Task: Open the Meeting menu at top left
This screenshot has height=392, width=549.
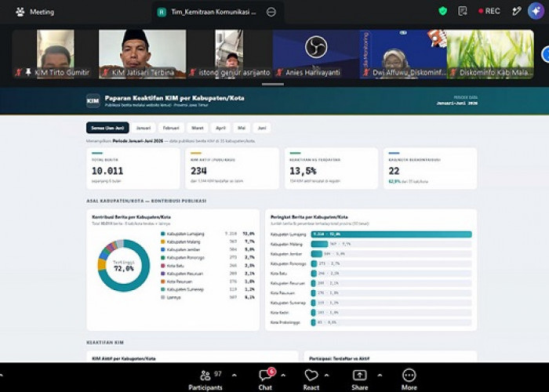Action: click(35, 12)
